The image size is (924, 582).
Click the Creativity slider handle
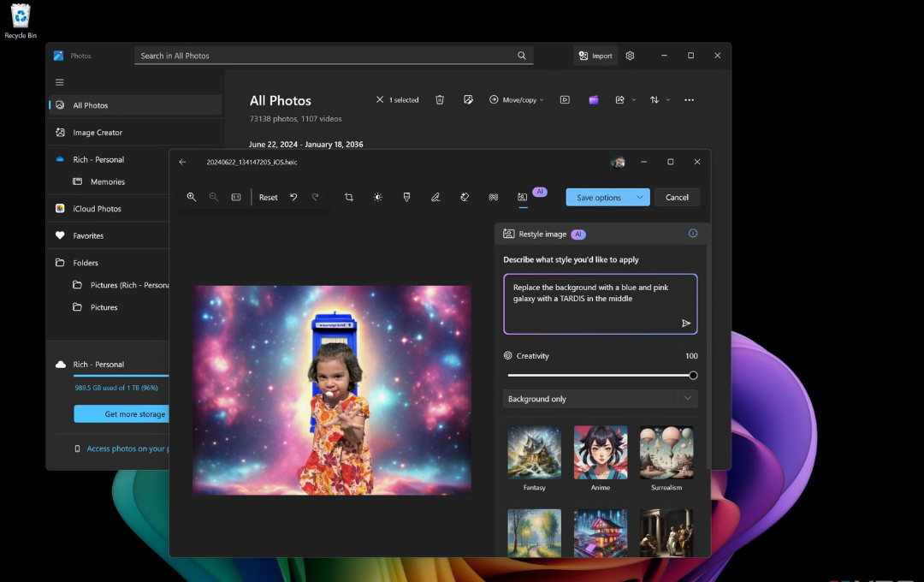click(693, 375)
